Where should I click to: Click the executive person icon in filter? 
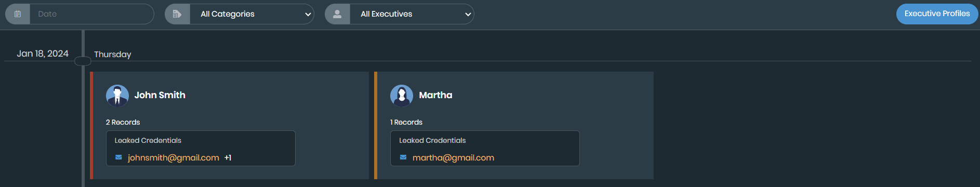click(x=337, y=14)
